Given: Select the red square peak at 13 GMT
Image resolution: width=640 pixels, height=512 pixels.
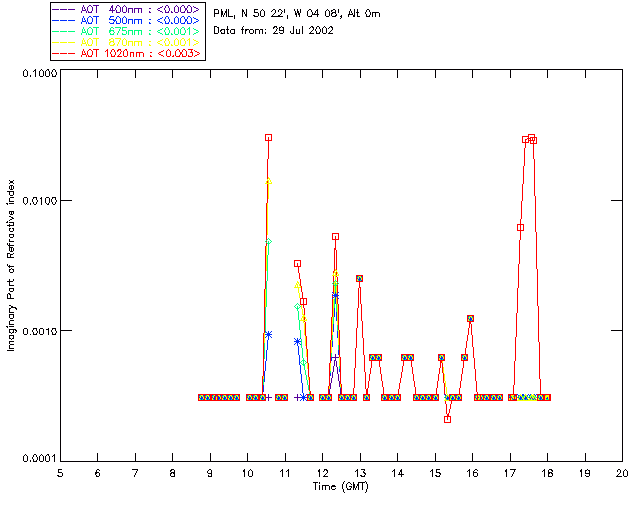Looking at the screenshot, I should pyautogui.click(x=360, y=278).
